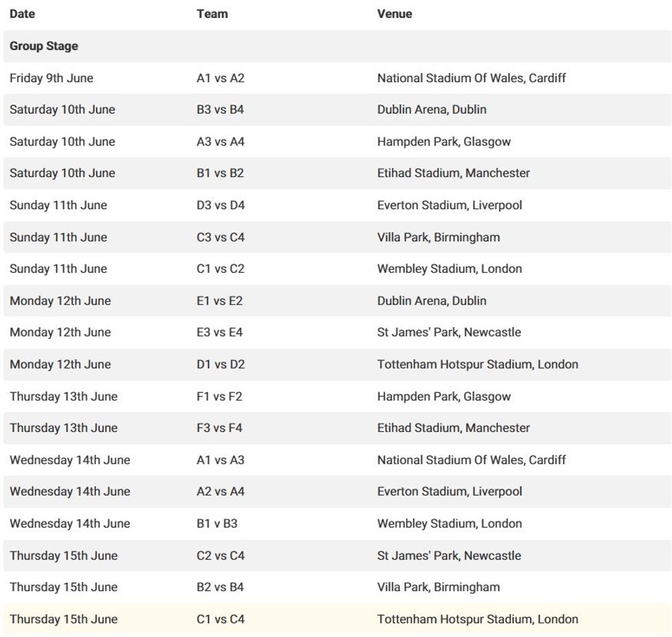Viewport: 672px width, 637px height.
Task: Select the A1 vs A2 fixture
Action: (220, 78)
